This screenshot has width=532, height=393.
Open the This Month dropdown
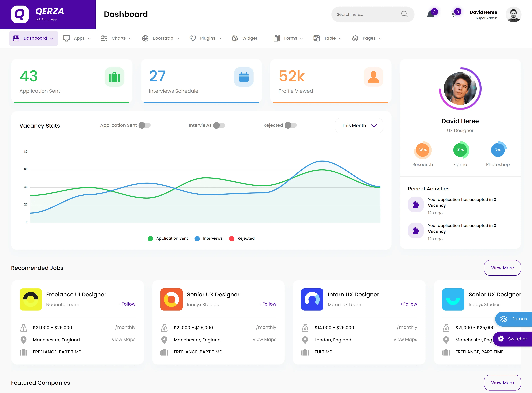click(359, 126)
